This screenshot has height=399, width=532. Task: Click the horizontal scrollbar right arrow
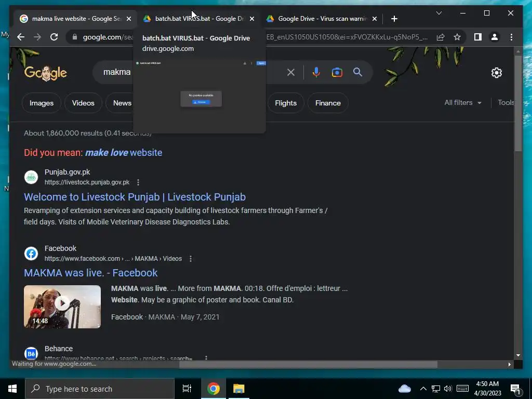509,365
